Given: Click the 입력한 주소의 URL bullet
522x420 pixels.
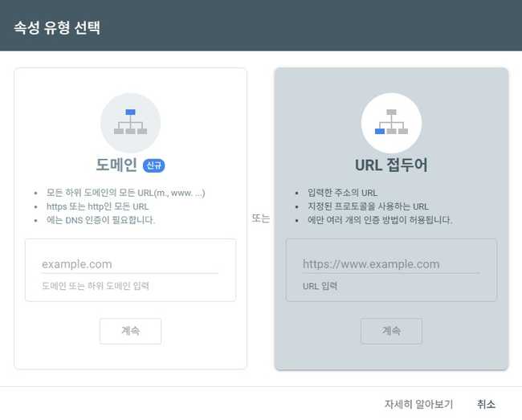Looking at the screenshot, I should [x=342, y=193].
